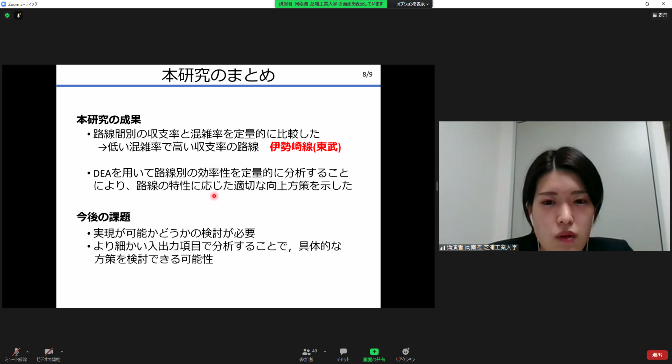The width and height of the screenshot is (672, 364).
Task: Click the green encryption shield icon
Action: [7, 15]
